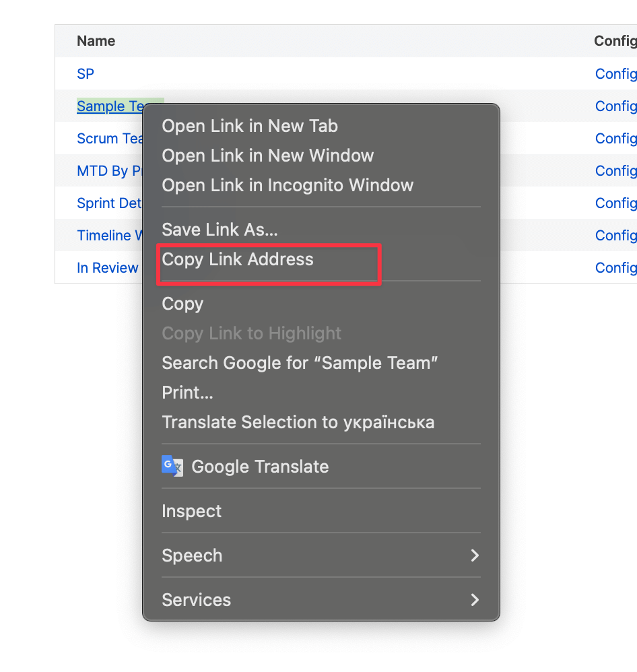This screenshot has width=637, height=672.
Task: Select Open Link in New Window
Action: [267, 156]
